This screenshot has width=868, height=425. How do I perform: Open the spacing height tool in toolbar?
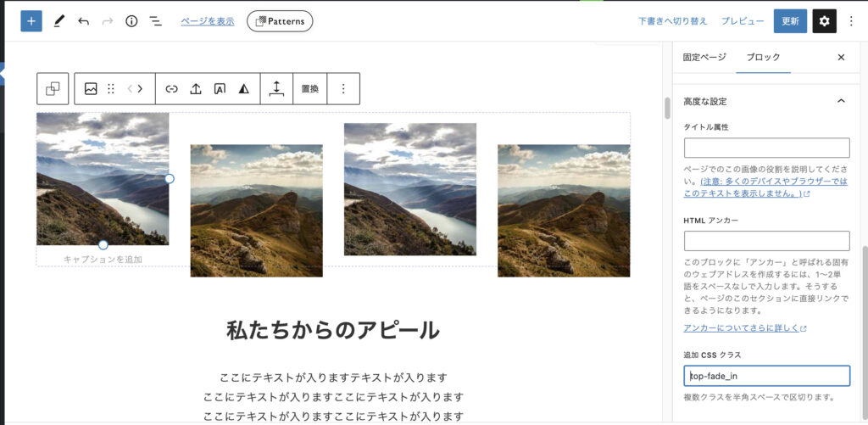pos(277,89)
